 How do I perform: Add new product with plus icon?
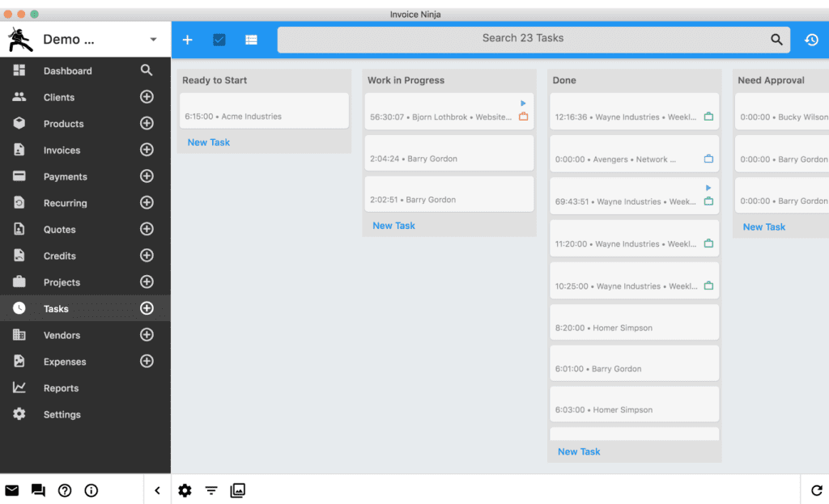pyautogui.click(x=147, y=123)
